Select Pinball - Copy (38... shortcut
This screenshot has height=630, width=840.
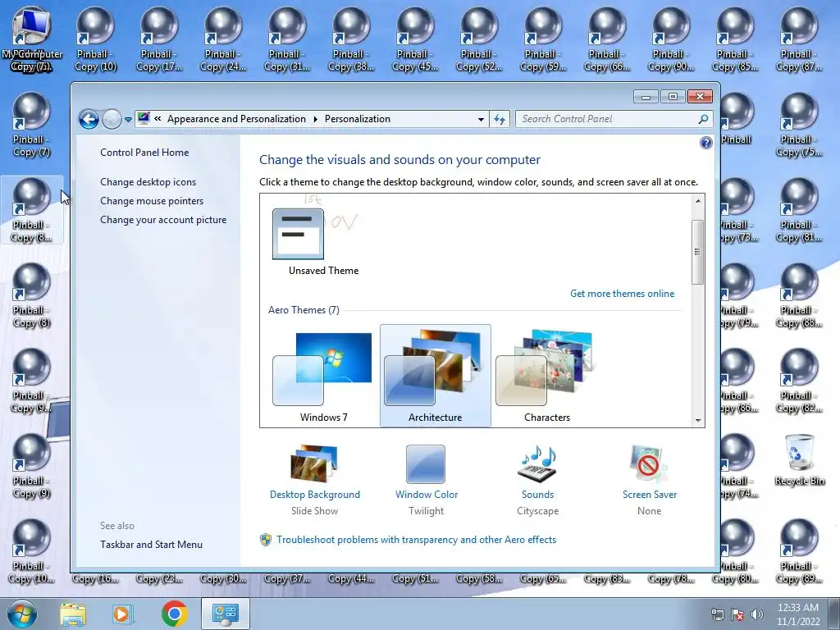(x=351, y=39)
